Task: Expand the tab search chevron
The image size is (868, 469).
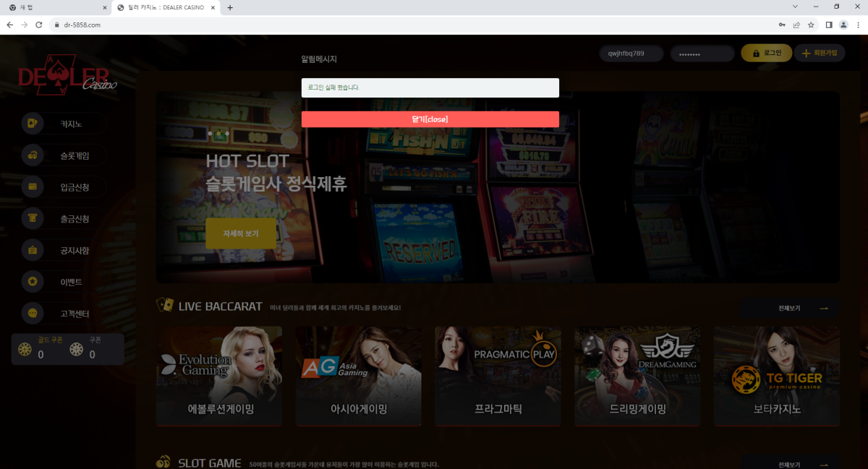Action: coord(796,7)
